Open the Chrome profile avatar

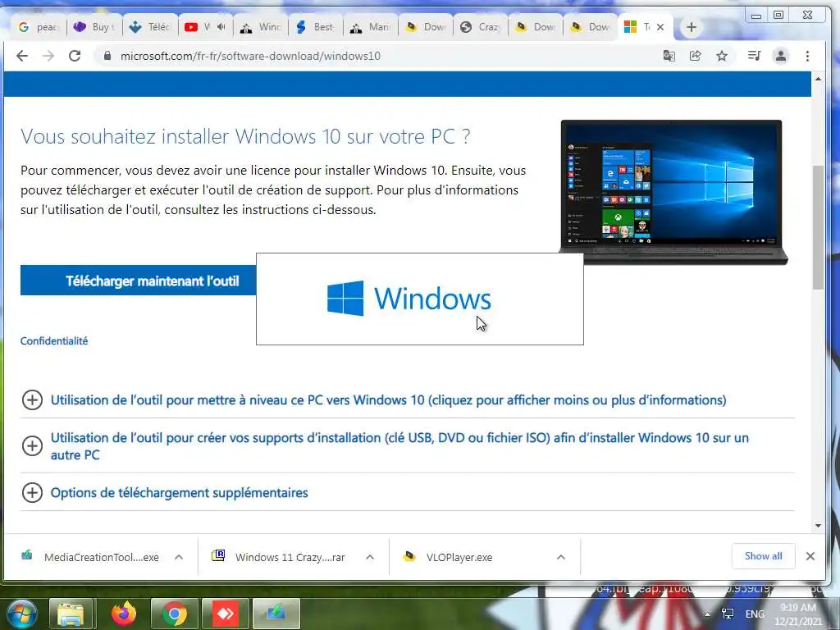click(781, 56)
